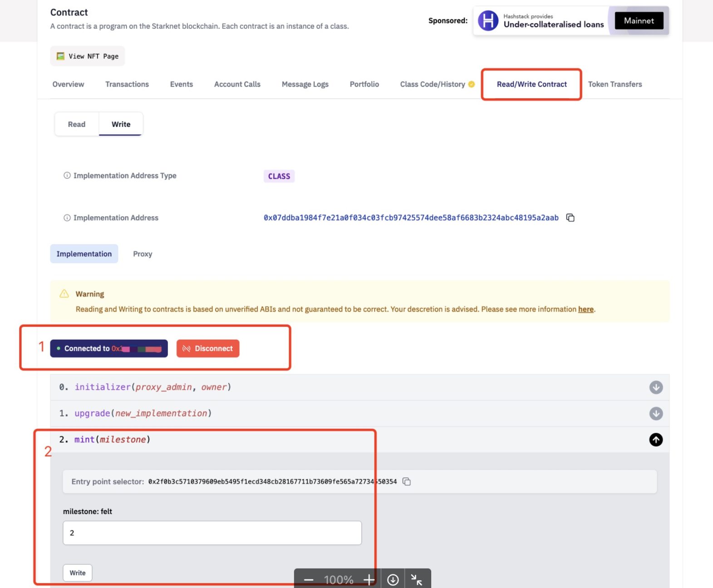This screenshot has width=713, height=588.
Task: Click the Hashstack sponsor logo
Action: pyautogui.click(x=488, y=21)
